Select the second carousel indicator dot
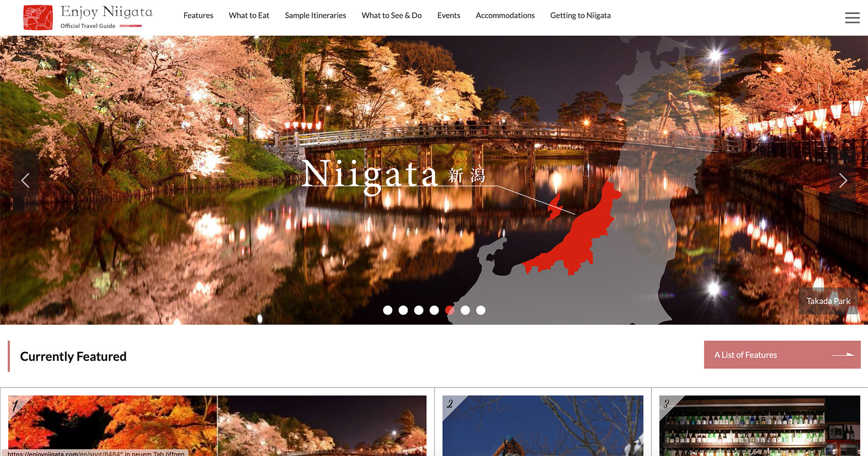This screenshot has width=868, height=456. coord(403,310)
